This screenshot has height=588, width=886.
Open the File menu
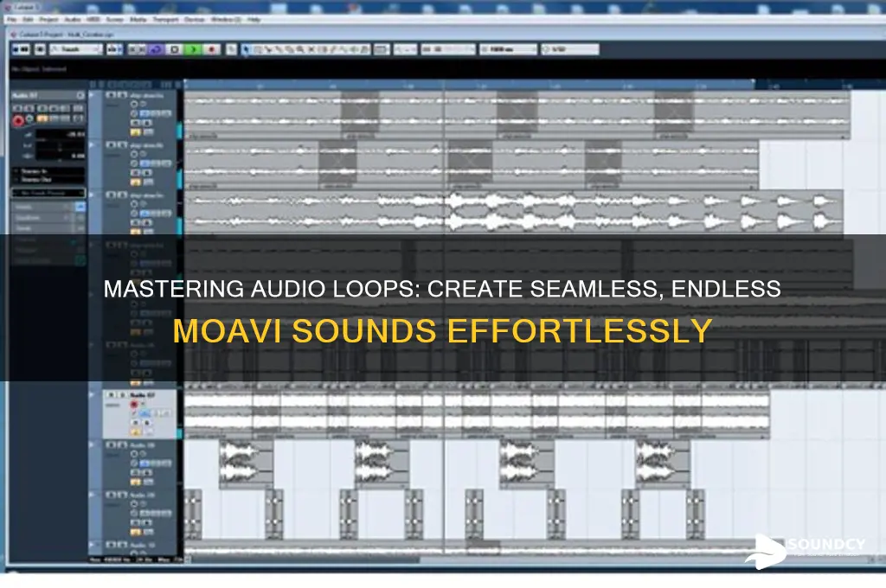(x=12, y=20)
